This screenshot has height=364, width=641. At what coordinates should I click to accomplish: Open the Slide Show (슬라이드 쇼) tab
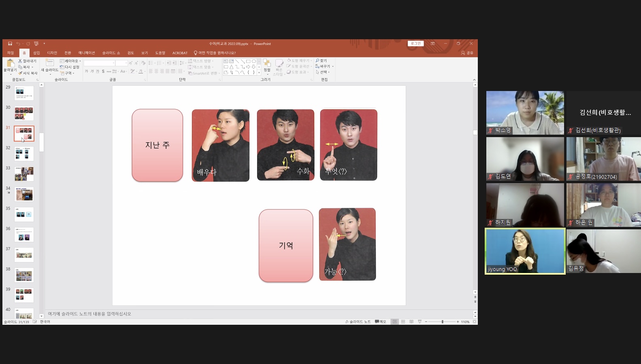(111, 53)
